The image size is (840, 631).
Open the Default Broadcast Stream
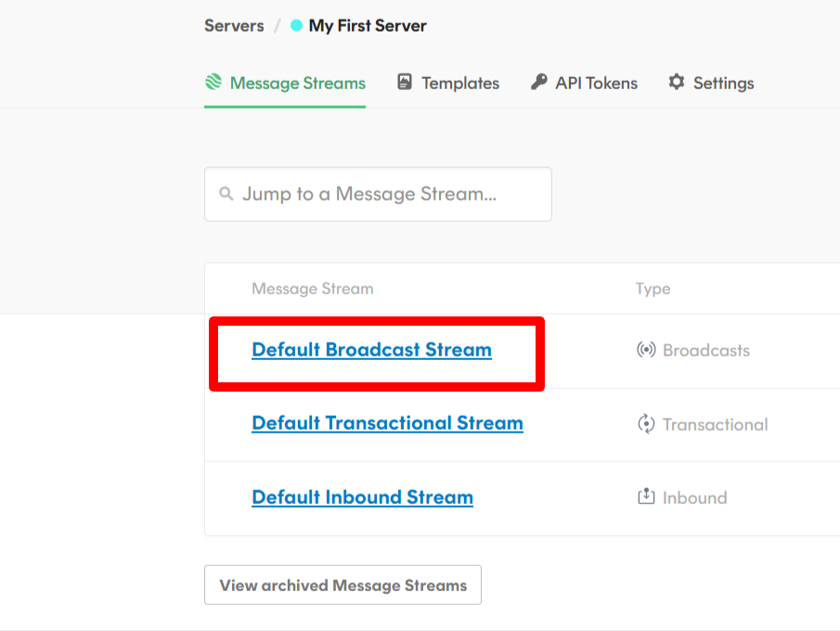[x=371, y=350]
